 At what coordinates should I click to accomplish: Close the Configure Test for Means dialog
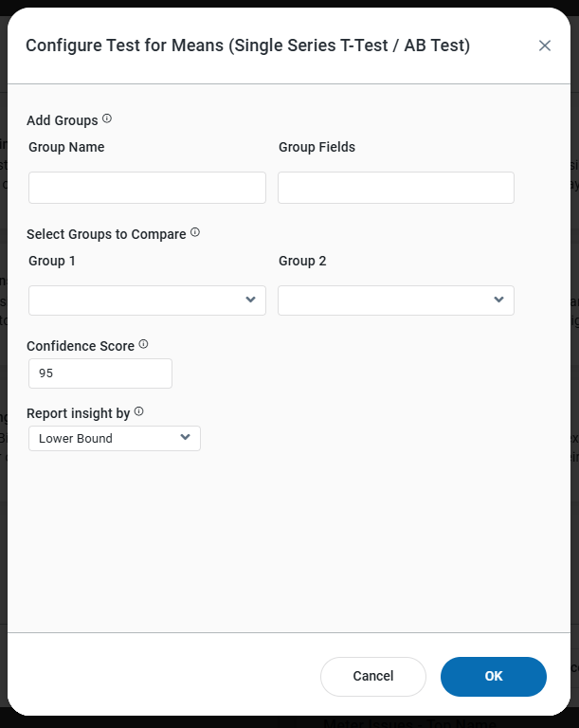point(545,45)
